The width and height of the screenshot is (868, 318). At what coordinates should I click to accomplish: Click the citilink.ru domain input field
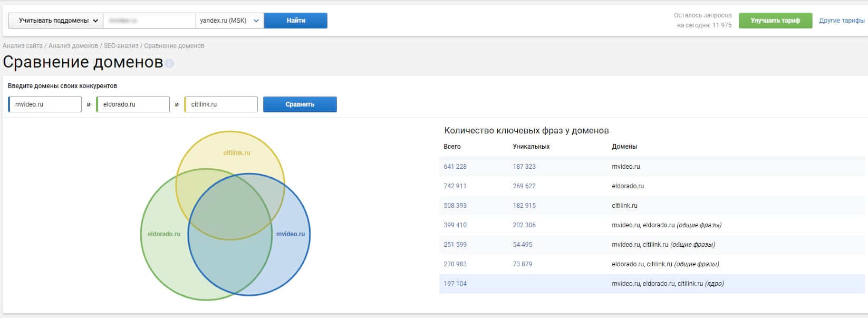pyautogui.click(x=221, y=104)
